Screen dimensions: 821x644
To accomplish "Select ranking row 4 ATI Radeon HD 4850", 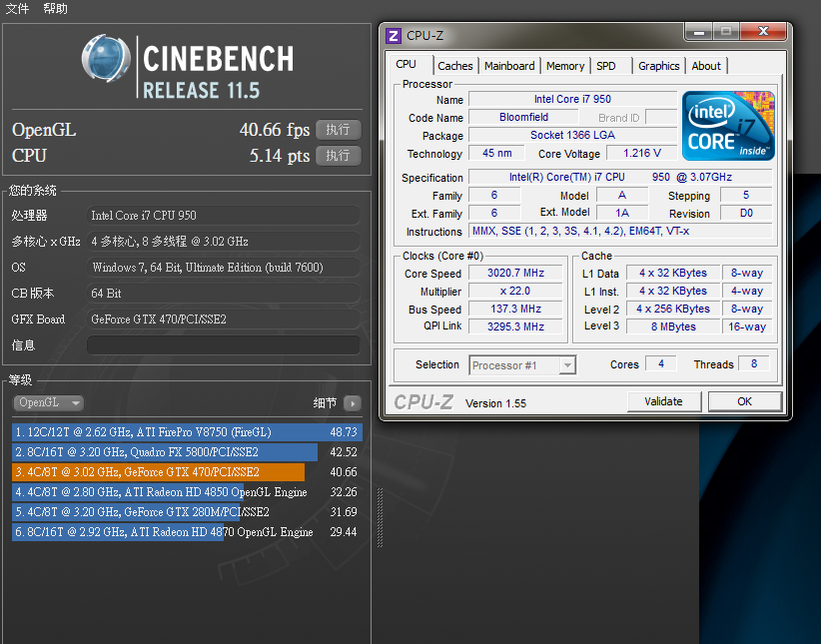I will 187,491.
